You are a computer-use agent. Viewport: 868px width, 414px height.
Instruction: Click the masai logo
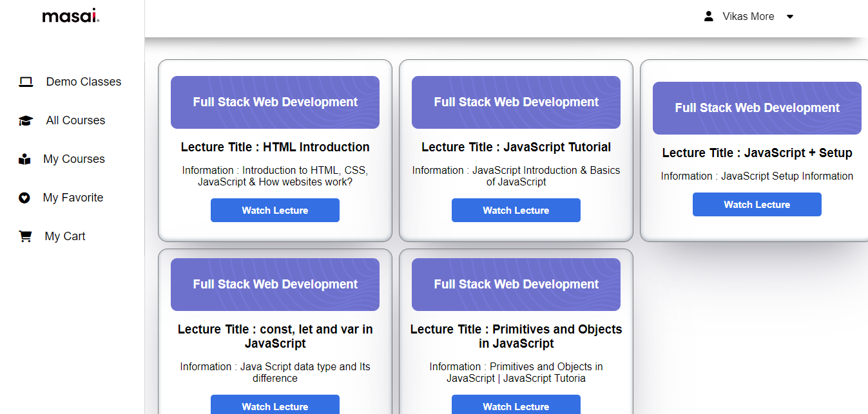pos(71,16)
